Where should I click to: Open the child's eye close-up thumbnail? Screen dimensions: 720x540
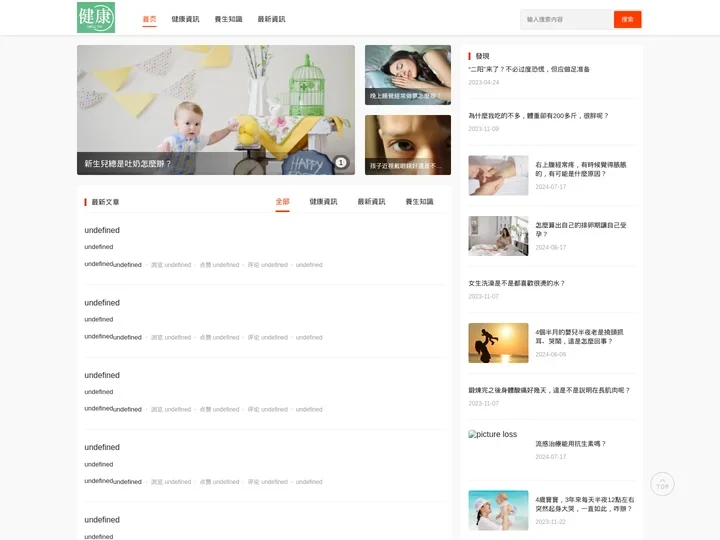click(x=408, y=145)
